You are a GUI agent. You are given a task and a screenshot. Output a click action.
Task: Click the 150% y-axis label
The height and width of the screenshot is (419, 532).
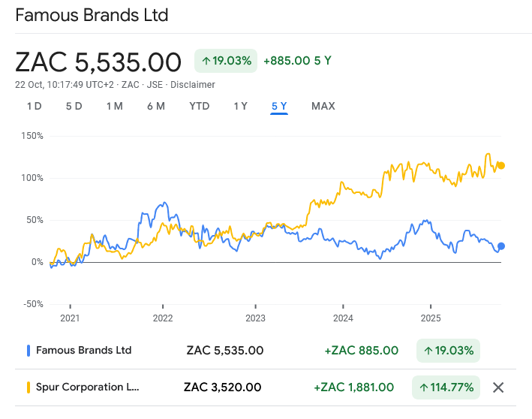coord(32,136)
